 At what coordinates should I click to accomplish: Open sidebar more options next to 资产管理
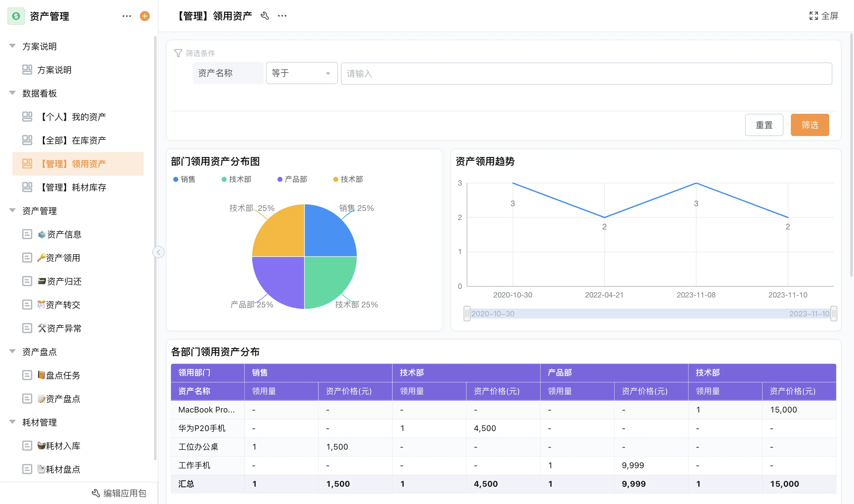[x=127, y=16]
